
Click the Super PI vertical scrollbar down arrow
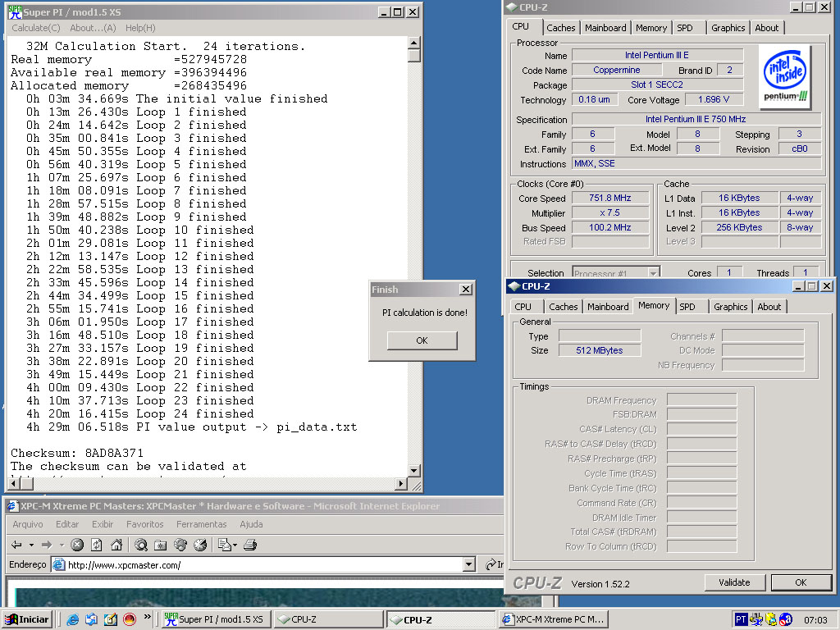(x=413, y=471)
